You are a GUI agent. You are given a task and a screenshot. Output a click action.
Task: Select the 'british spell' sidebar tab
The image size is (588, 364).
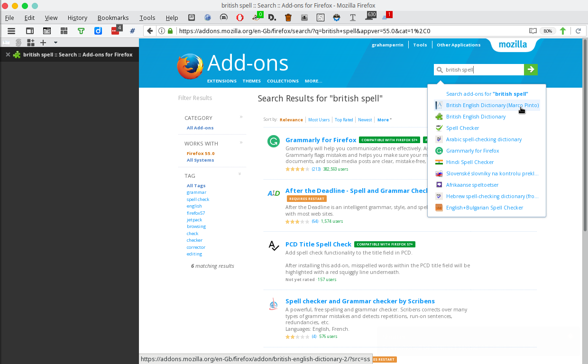(x=69, y=55)
